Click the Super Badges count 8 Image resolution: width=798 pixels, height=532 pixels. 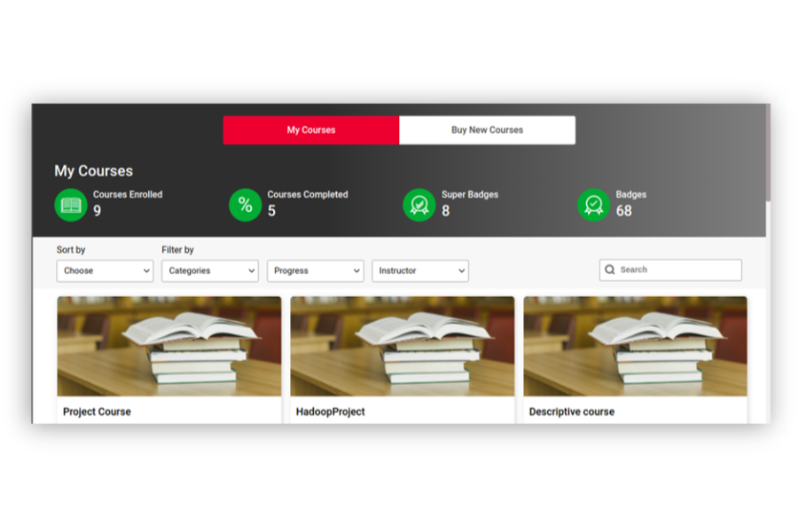pos(446,211)
